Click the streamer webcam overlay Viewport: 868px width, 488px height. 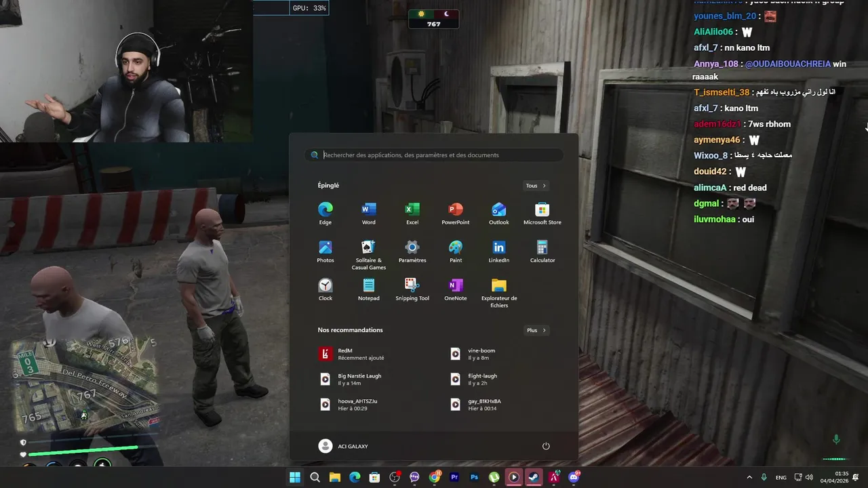coord(126,71)
